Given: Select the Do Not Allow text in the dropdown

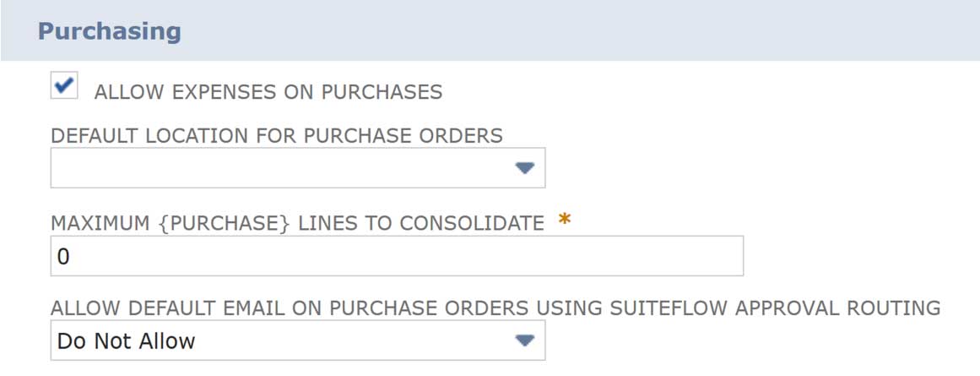Looking at the screenshot, I should [126, 341].
